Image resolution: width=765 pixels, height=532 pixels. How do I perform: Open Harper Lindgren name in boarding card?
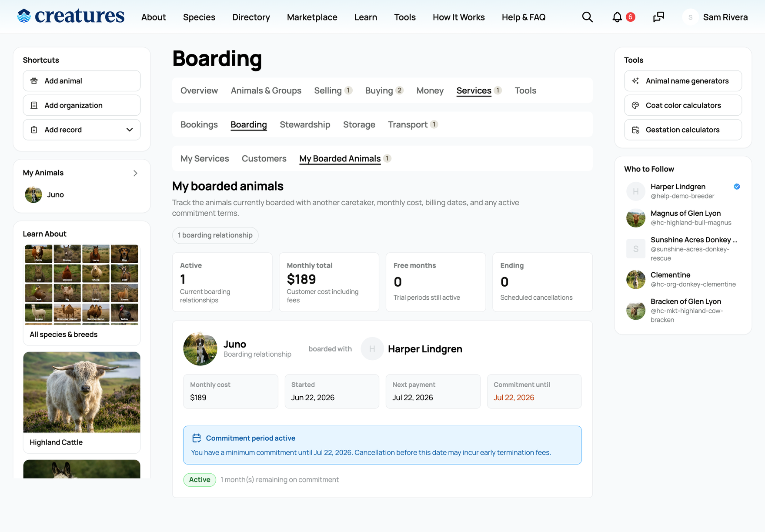click(x=425, y=349)
